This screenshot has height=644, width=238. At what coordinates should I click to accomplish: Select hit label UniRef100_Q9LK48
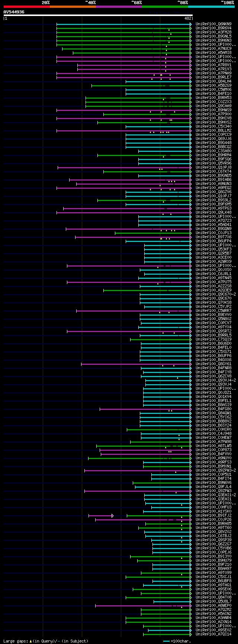[x=213, y=212]
